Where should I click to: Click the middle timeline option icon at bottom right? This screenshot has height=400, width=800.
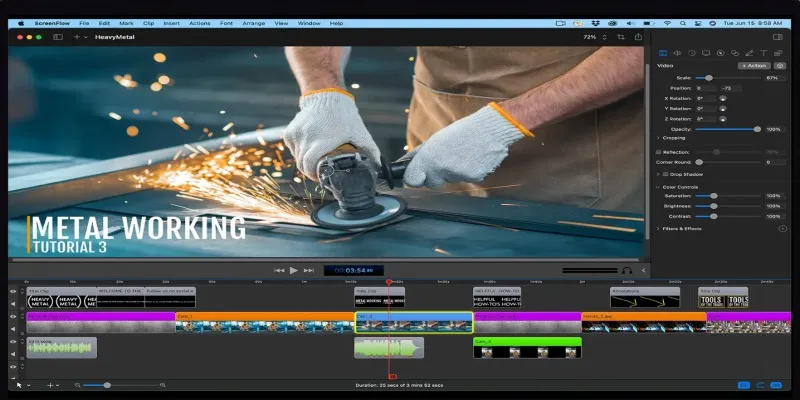coord(760,385)
